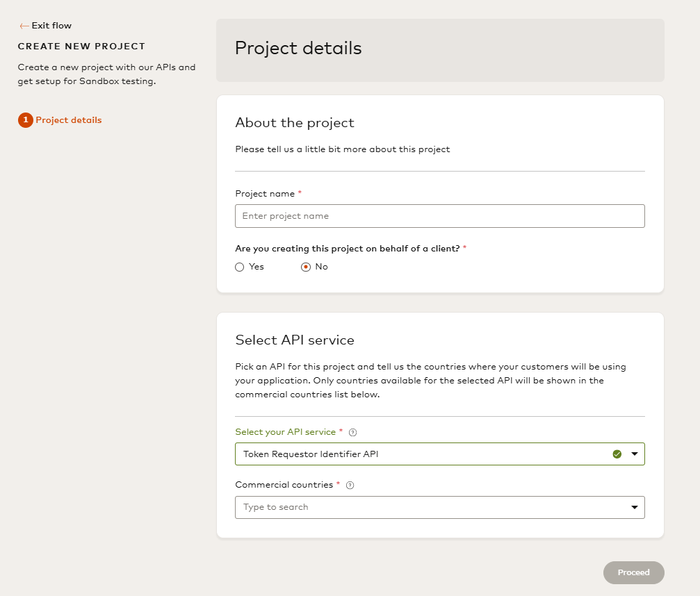
Task: Click the About the project heading
Action: point(295,123)
